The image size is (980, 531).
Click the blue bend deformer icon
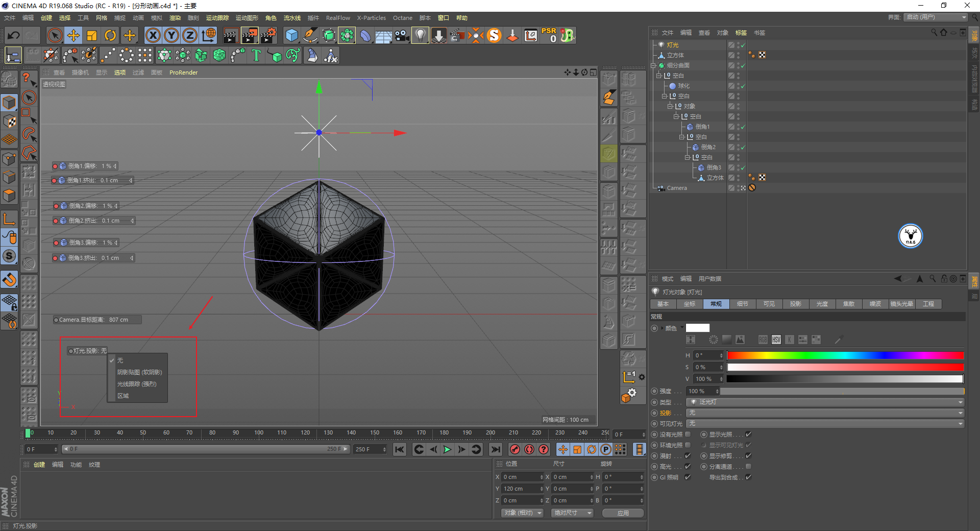(365, 35)
